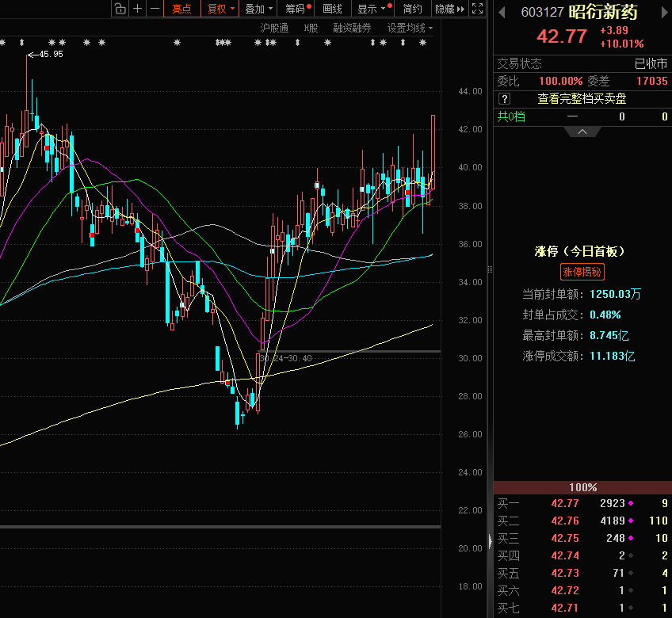Open the 叠加 overlay dropdown
Screen dimensions: 672x618
[258, 9]
